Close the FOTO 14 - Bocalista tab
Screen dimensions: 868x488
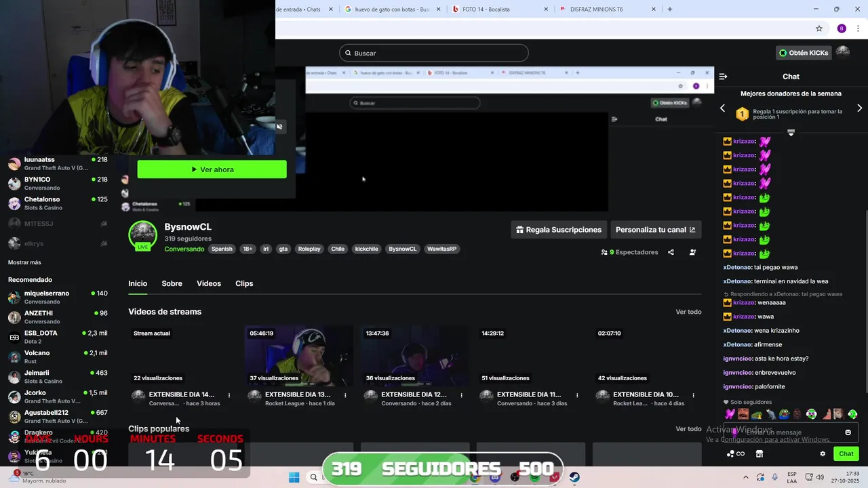(x=546, y=9)
